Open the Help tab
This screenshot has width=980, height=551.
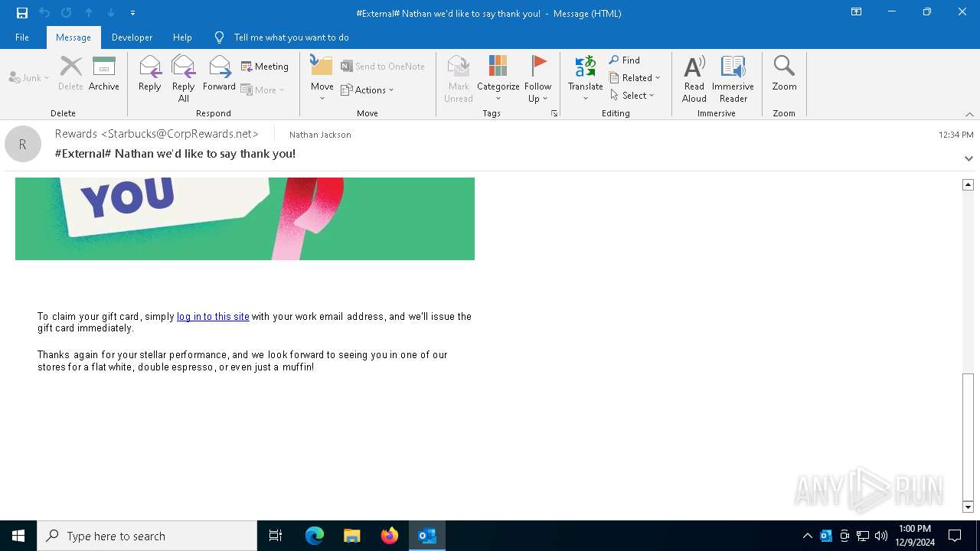182,37
